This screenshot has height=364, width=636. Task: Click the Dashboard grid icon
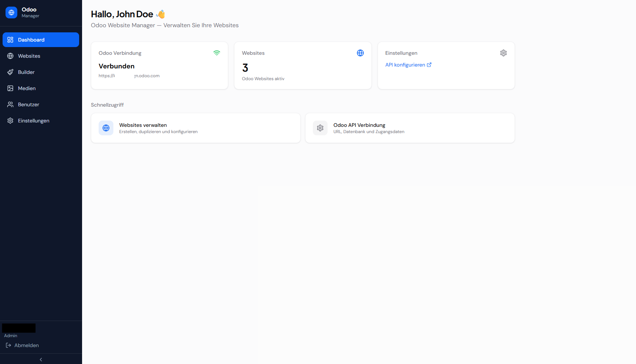coord(10,40)
